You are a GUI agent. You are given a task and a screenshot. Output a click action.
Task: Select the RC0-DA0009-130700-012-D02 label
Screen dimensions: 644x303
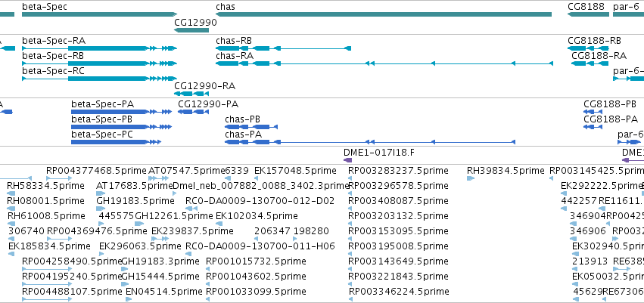click(260, 201)
